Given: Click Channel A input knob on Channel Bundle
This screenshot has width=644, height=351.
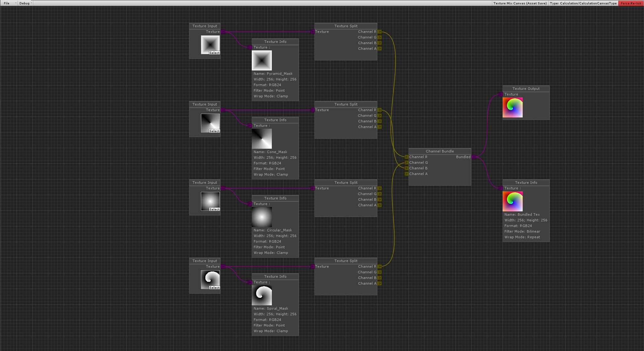Looking at the screenshot, I should 407,174.
